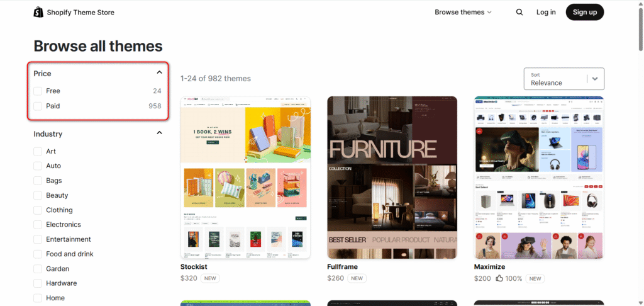Click the Sign up button
Image resolution: width=644 pixels, height=306 pixels.
tap(585, 13)
